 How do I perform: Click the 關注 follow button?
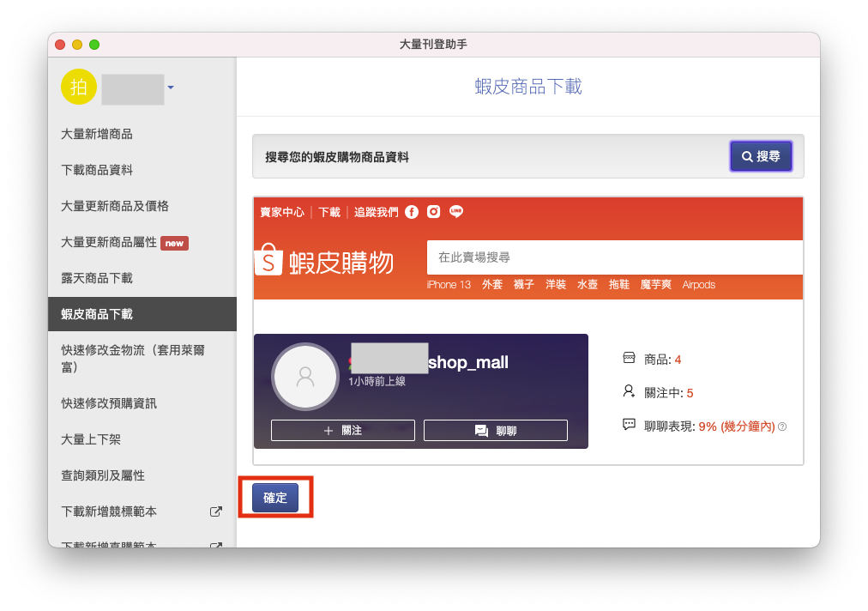343,431
